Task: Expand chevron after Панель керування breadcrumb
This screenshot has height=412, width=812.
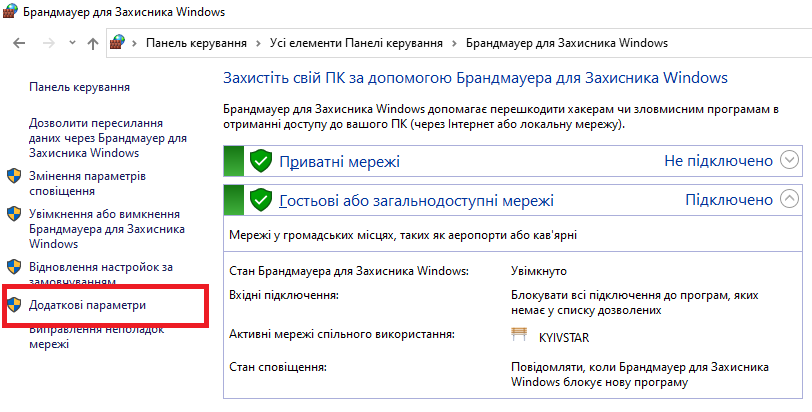Action: pos(258,43)
